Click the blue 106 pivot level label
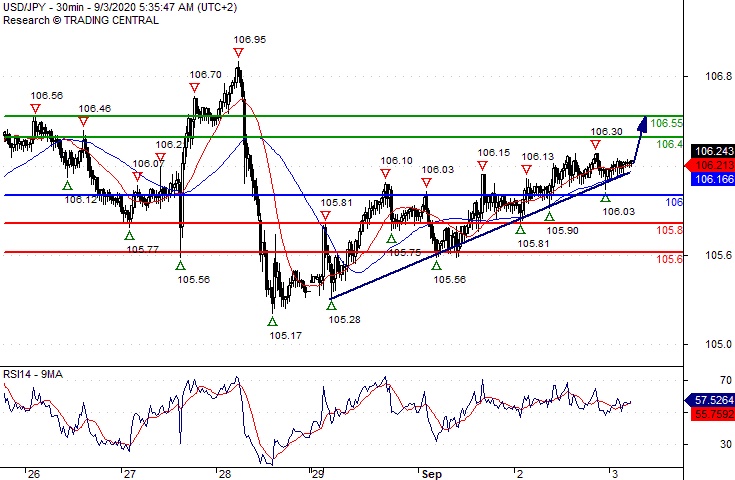 674,202
